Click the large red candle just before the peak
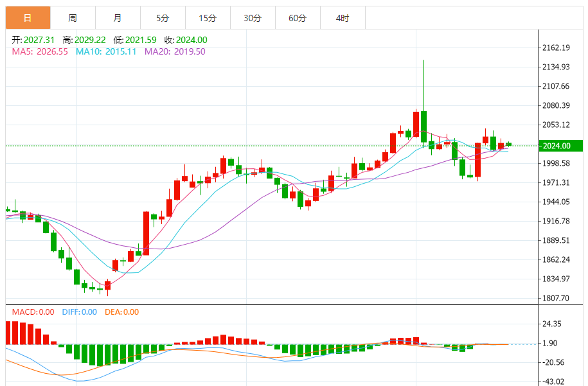588x386 pixels. point(416,125)
